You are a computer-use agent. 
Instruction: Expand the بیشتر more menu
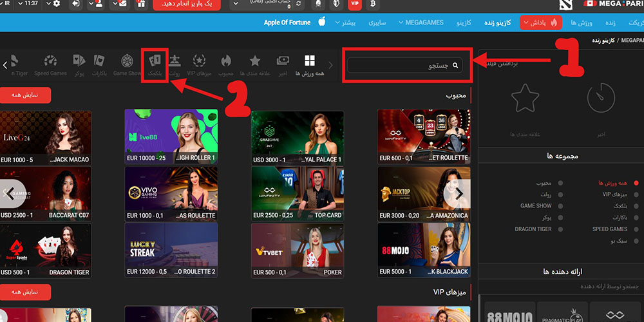click(345, 22)
